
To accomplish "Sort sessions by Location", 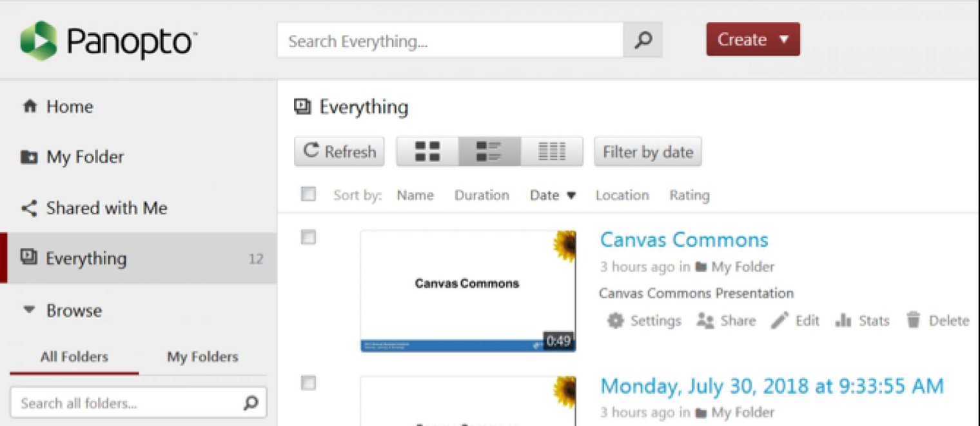I will (622, 195).
